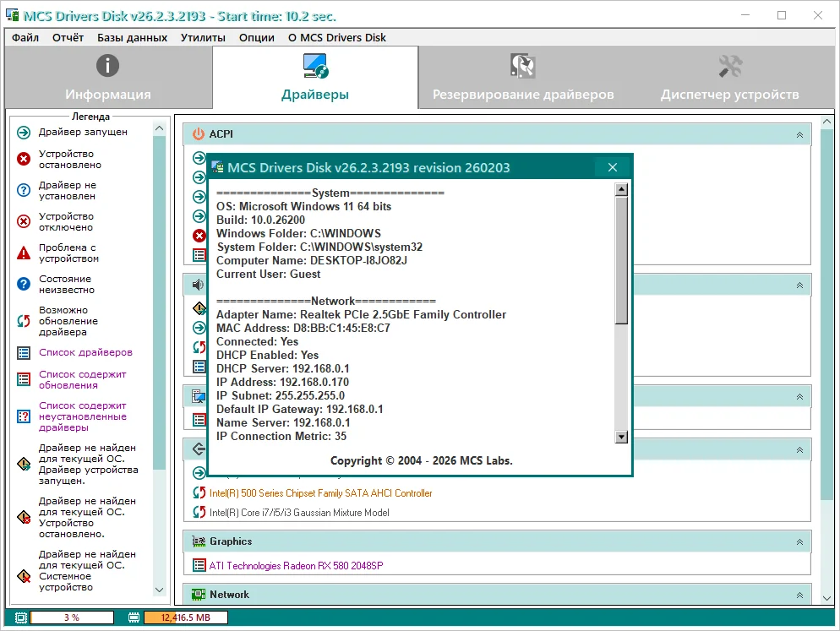The height and width of the screenshot is (631, 840).
Task: Collapse the Network category section
Action: tap(799, 596)
